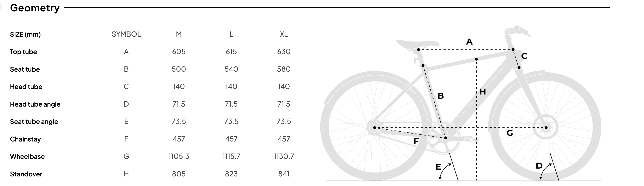Click the SYMBOL column header
Image resolution: width=644 pixels, height=186 pixels.
click(x=126, y=34)
